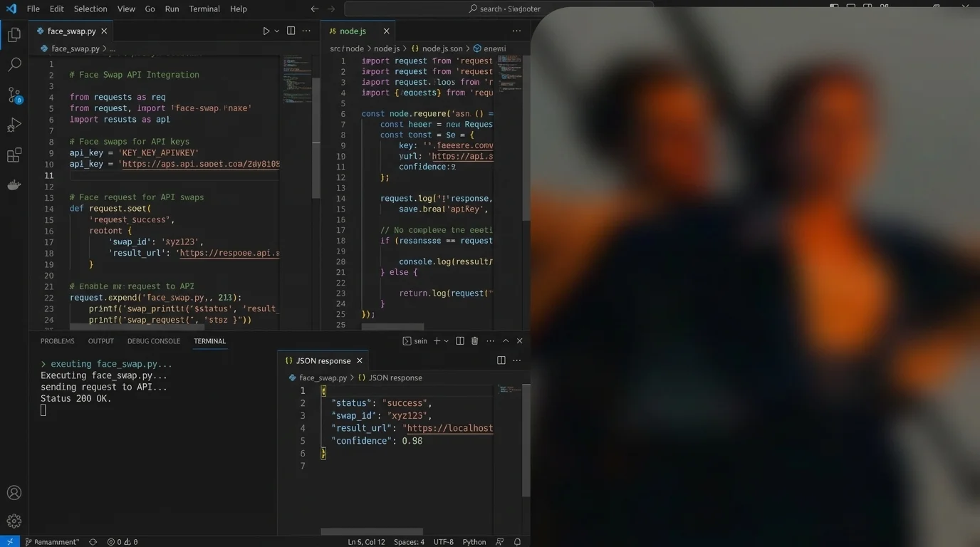Open a new terminal

tap(437, 340)
